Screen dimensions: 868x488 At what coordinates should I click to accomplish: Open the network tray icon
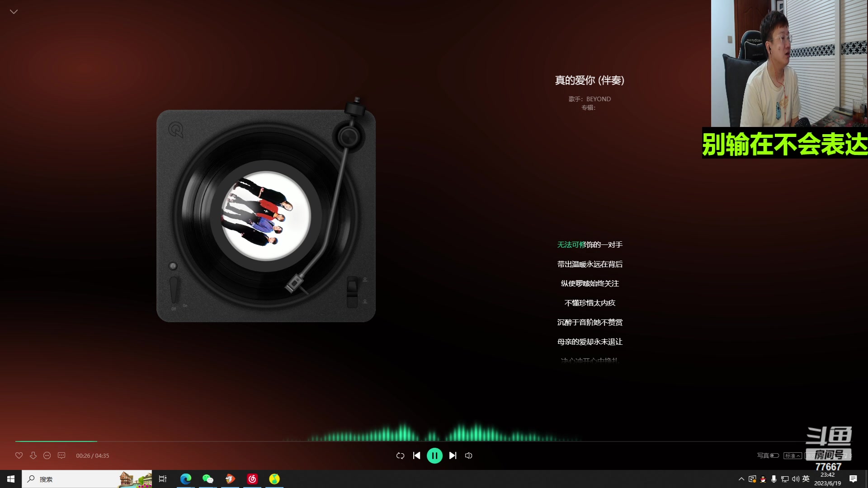coord(785,479)
